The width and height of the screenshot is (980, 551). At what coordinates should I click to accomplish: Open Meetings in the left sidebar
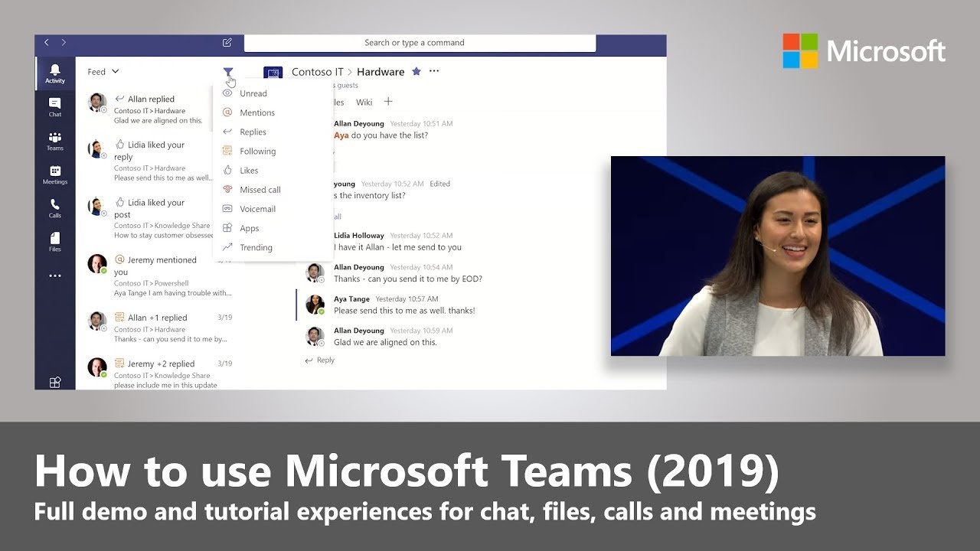[55, 174]
